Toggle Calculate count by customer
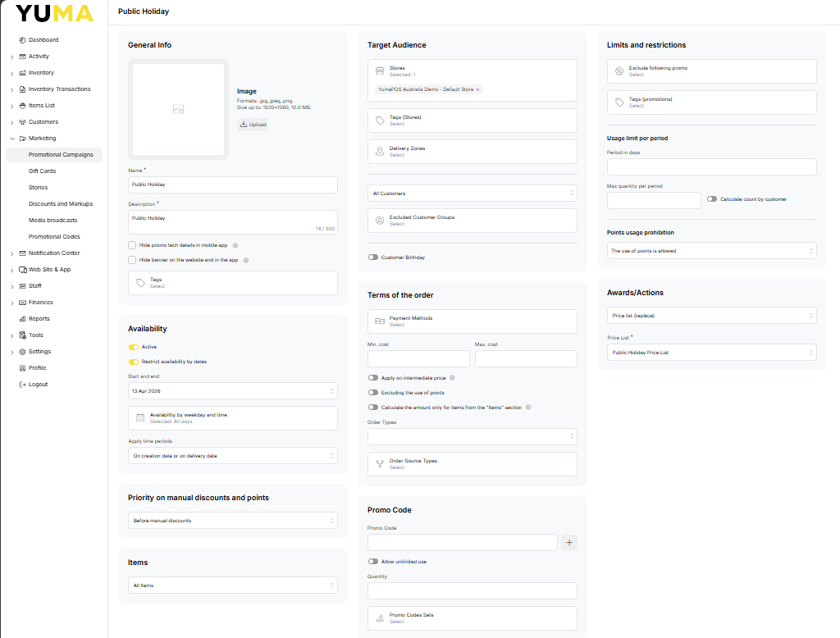Screen dimensions: 840x638 coord(712,198)
